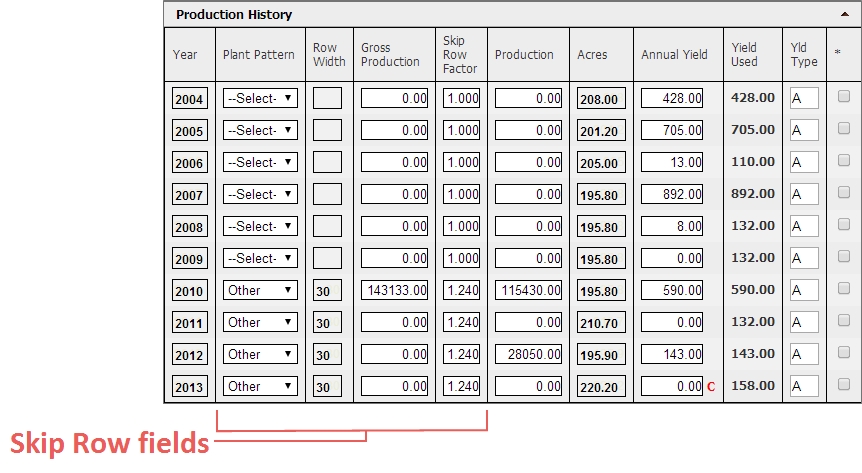
Task: Click the Yield Used value 110.00
Action: pyautogui.click(x=753, y=161)
